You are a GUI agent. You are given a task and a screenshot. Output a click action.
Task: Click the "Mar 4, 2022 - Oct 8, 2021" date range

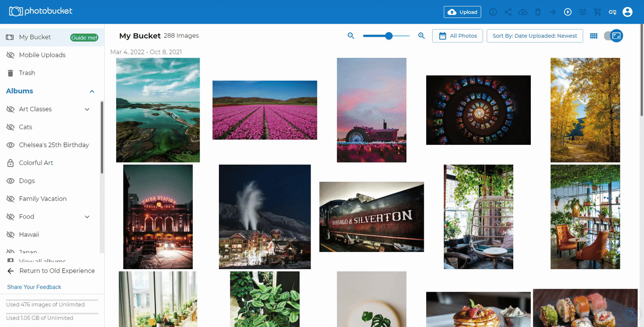[x=146, y=52]
